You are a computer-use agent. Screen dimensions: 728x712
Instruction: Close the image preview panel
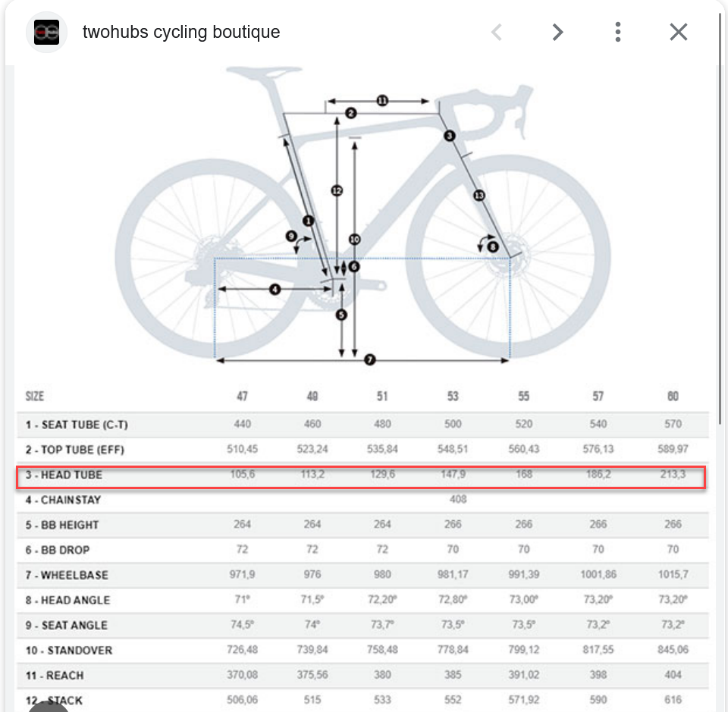678,32
